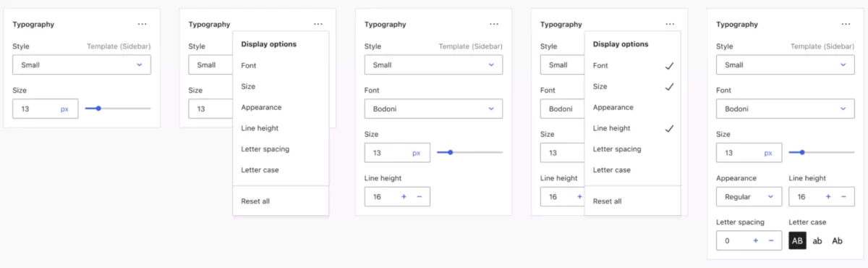Change px unit in third panel Size field
Viewport: 868px width, 268px height.
point(416,153)
